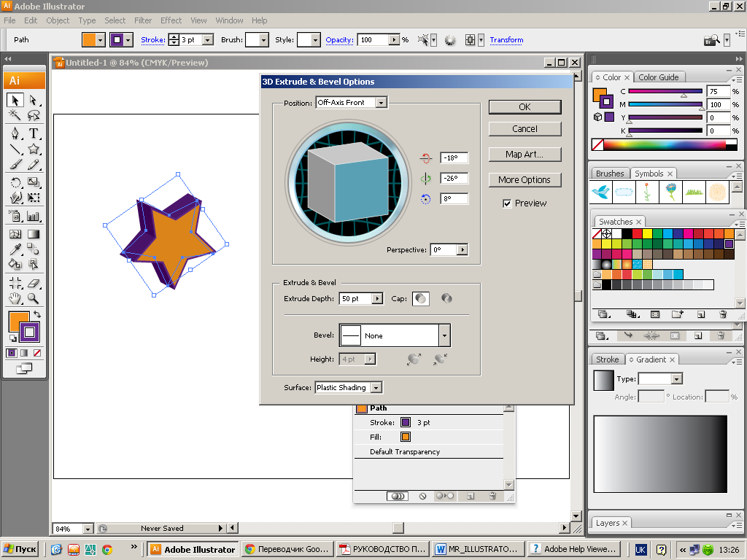Open the Object menu

(58, 20)
